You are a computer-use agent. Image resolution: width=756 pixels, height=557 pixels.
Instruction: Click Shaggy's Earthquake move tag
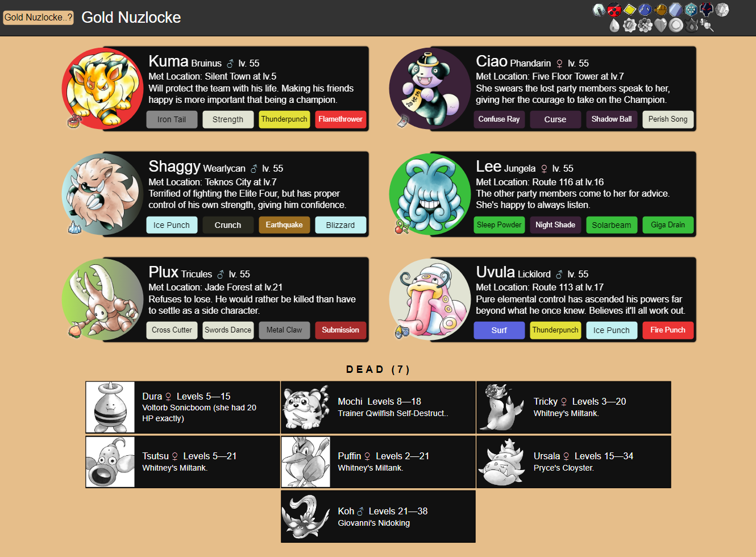tap(284, 225)
